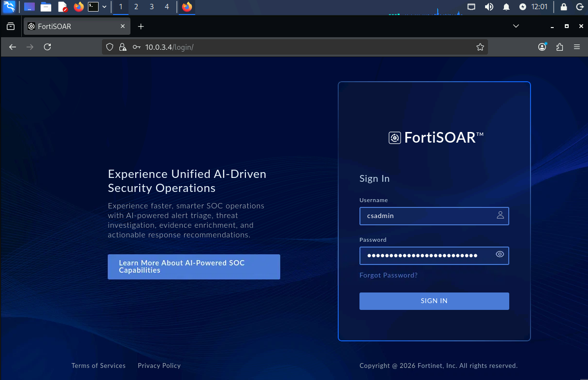Show password using the eye icon
588x380 pixels.
[x=500, y=254]
